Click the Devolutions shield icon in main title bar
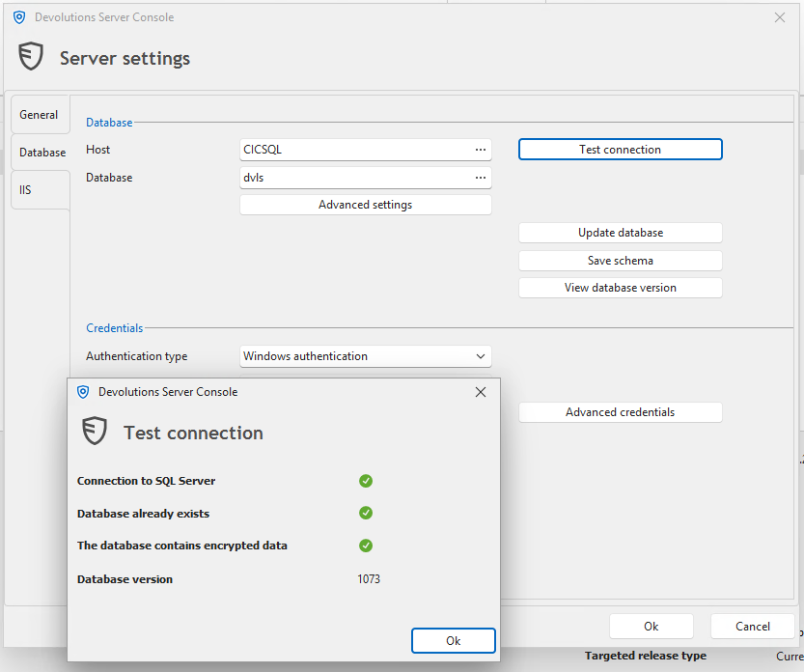 19,17
